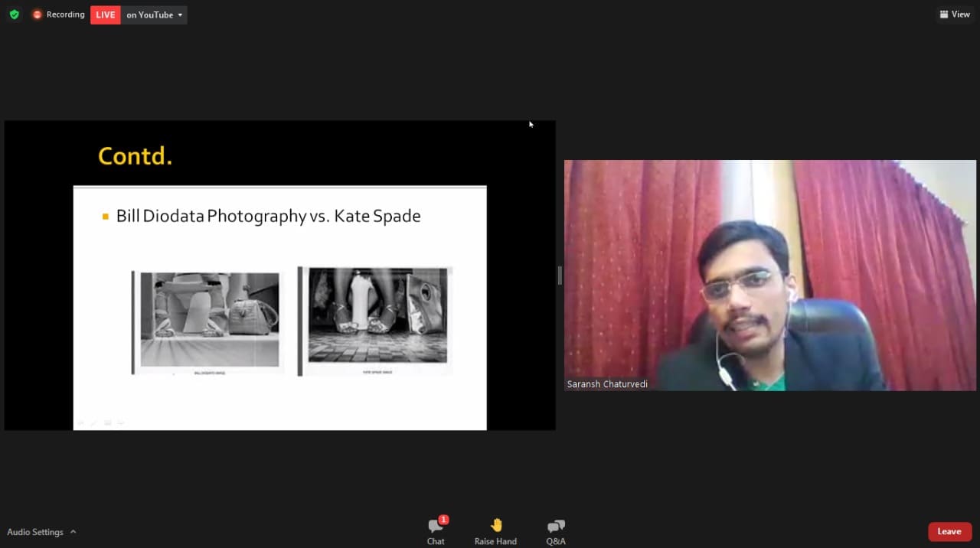Click the 'Contd.' slide title
Viewport: 980px width, 548px height.
click(x=135, y=156)
